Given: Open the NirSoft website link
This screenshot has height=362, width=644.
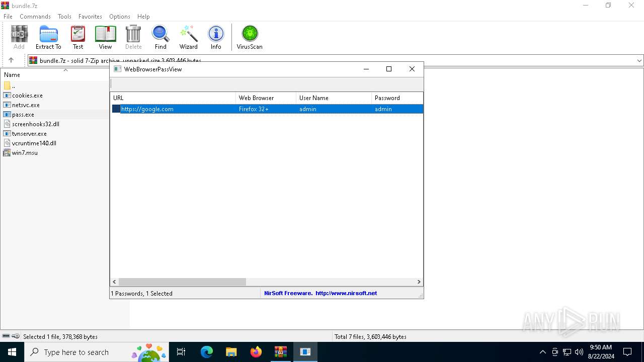Looking at the screenshot, I should tap(346, 293).
